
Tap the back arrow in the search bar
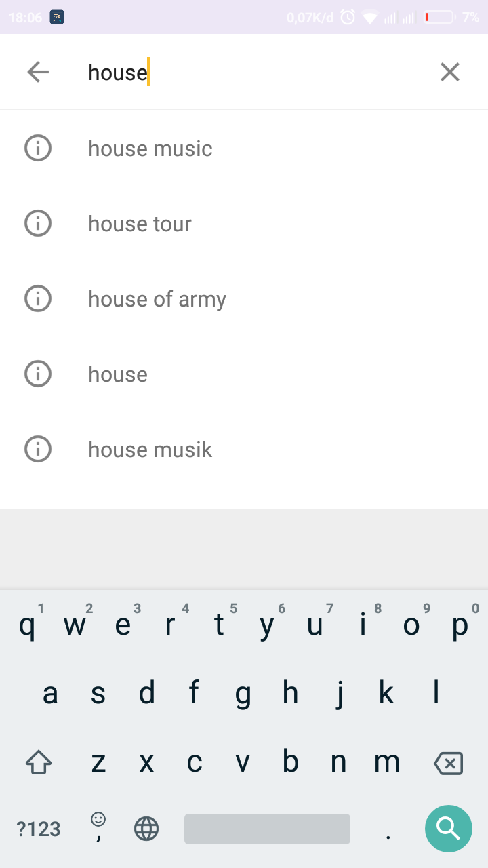(x=38, y=72)
